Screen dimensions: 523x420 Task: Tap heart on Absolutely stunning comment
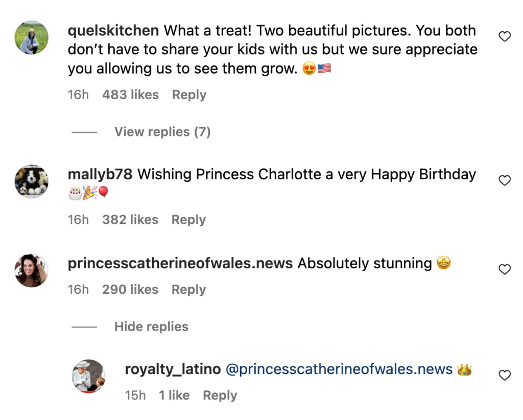(505, 269)
